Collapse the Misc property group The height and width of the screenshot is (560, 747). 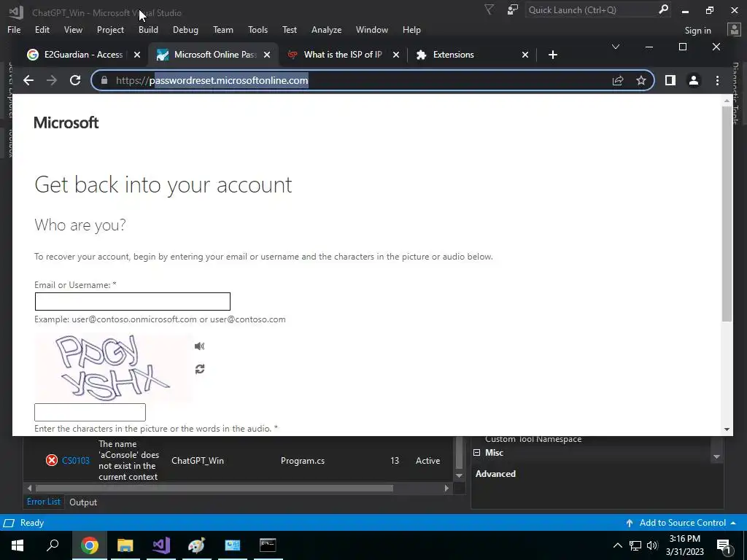pos(477,453)
